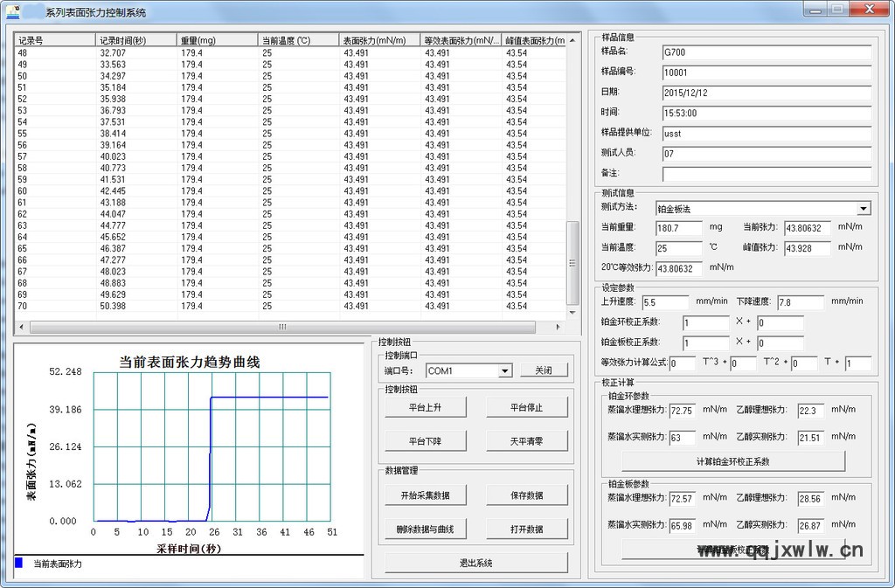Sort by the 记录号 column header

[x=55, y=40]
